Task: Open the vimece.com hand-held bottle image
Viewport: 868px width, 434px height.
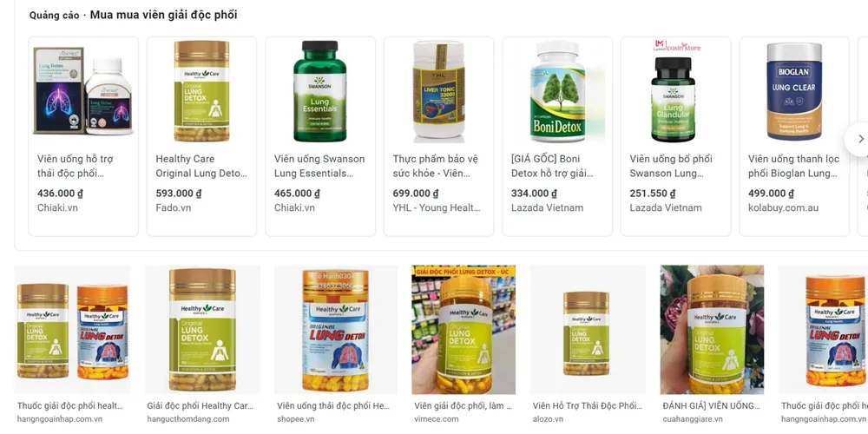Action: tap(464, 330)
